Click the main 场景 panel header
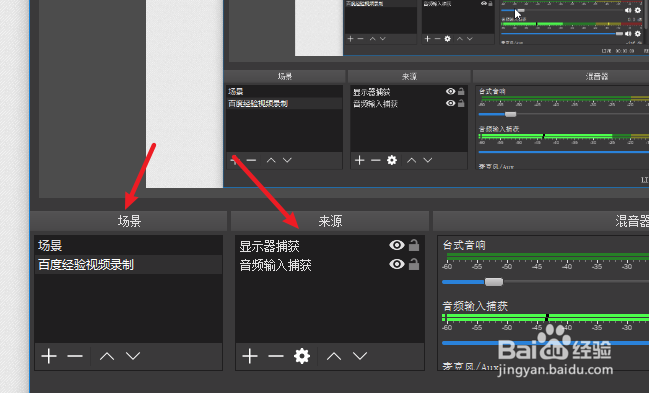649x393 pixels. (129, 221)
